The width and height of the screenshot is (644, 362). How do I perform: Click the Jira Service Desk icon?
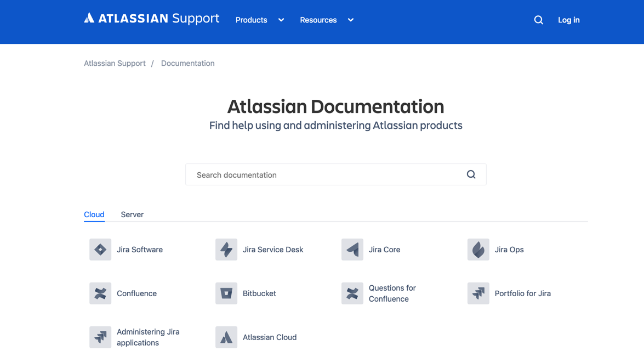[226, 250]
